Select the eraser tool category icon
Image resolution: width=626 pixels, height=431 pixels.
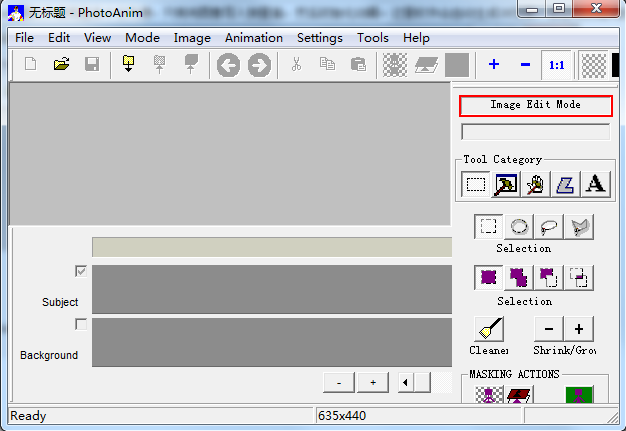pyautogui.click(x=566, y=183)
